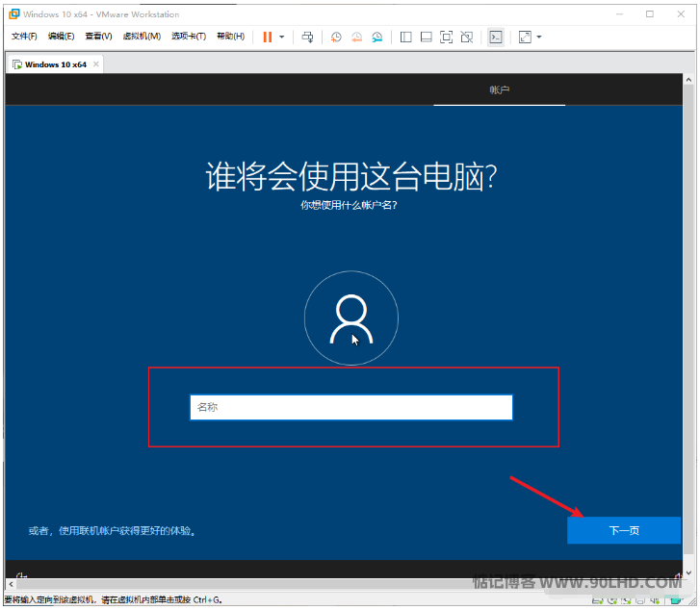The height and width of the screenshot is (610, 700).
Task: Open the 虚拟机(M) menu
Action: pos(142,37)
